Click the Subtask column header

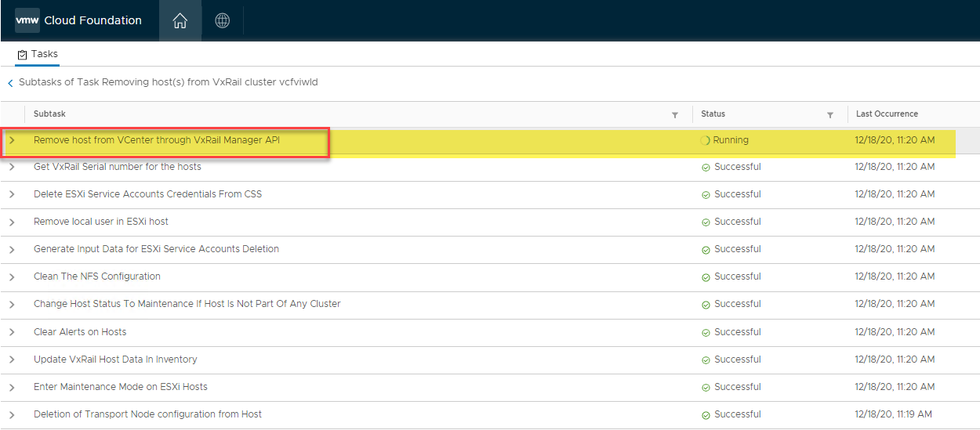[49, 114]
